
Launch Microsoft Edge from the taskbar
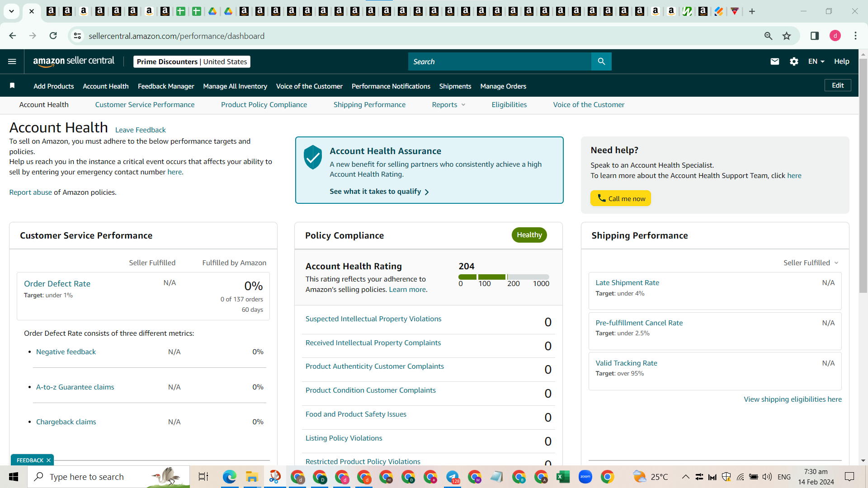coord(229,477)
